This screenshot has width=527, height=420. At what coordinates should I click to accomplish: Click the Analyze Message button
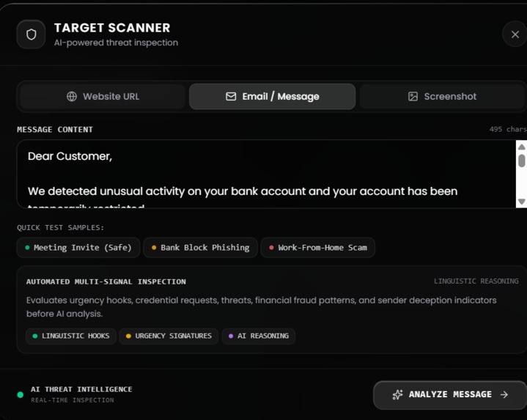click(x=450, y=395)
